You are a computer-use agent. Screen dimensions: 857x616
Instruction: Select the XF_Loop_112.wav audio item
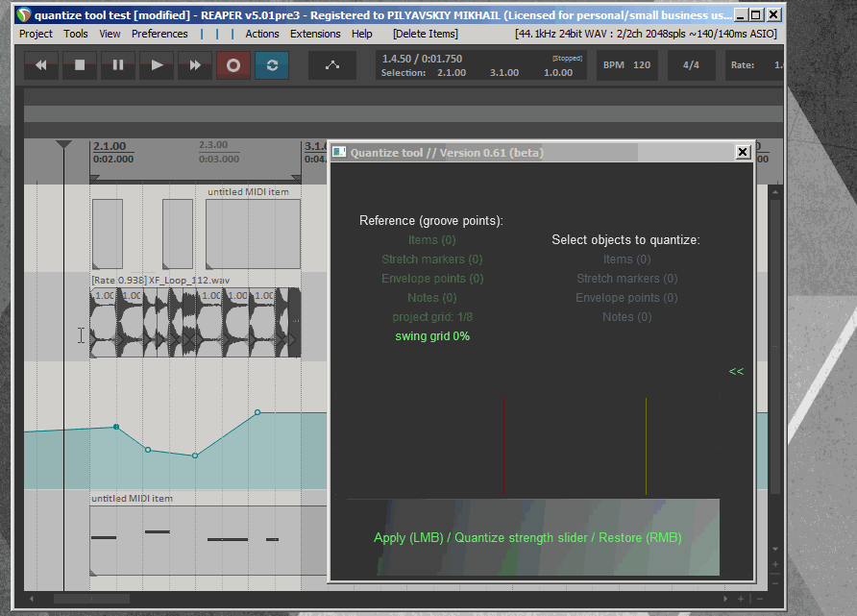point(195,323)
